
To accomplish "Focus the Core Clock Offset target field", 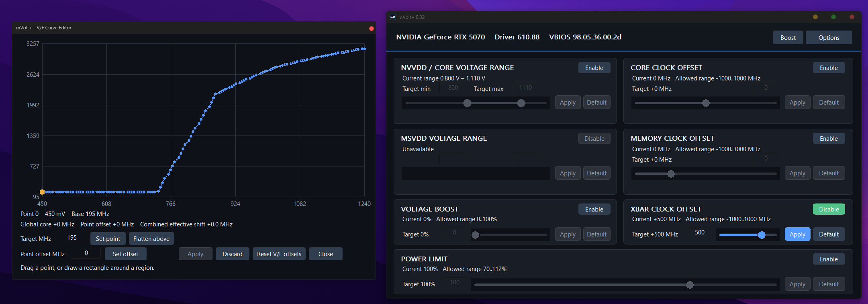I will coord(766,88).
